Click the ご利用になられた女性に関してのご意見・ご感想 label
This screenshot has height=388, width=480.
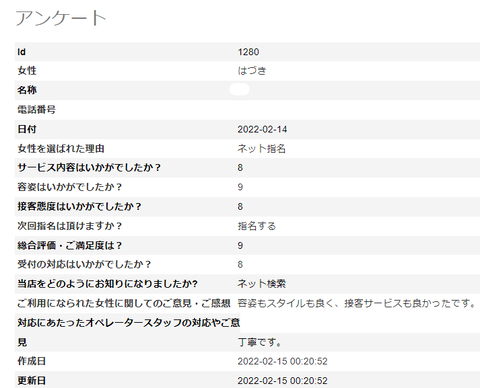point(124,303)
